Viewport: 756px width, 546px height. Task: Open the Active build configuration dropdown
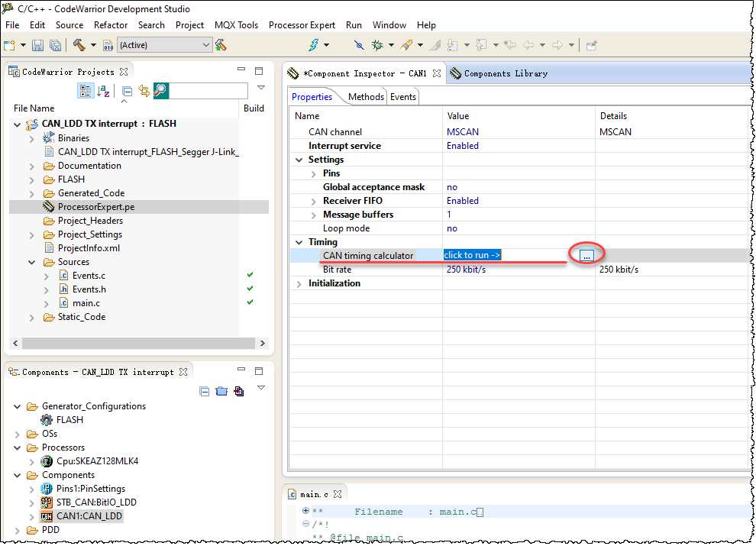164,45
